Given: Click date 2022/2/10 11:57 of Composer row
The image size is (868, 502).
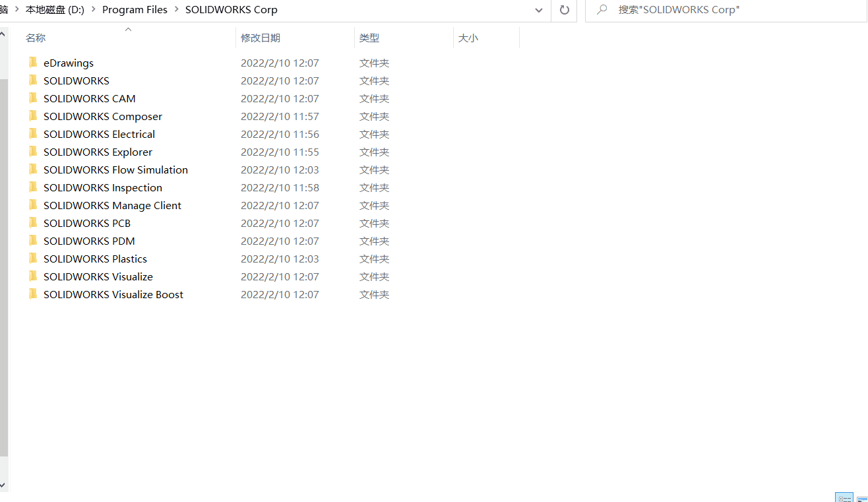Looking at the screenshot, I should 280,117.
